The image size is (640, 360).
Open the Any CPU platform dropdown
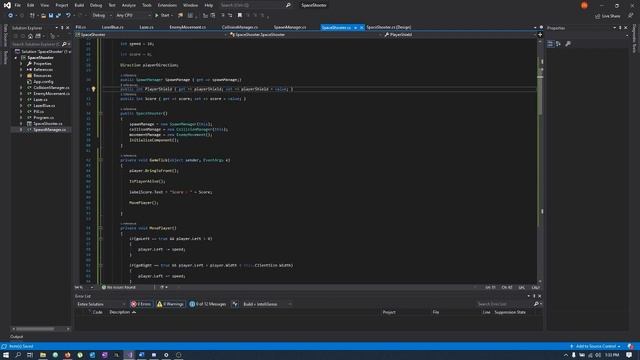coord(133,16)
